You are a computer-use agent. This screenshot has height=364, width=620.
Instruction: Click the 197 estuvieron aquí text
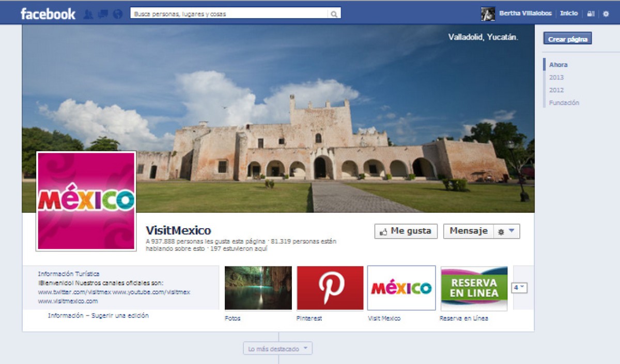[x=239, y=249]
